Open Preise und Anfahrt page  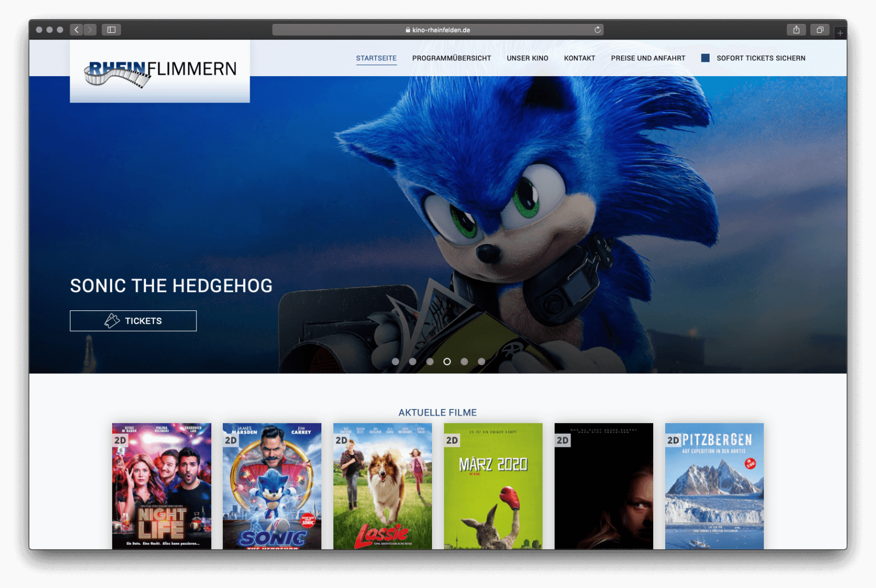tap(648, 58)
